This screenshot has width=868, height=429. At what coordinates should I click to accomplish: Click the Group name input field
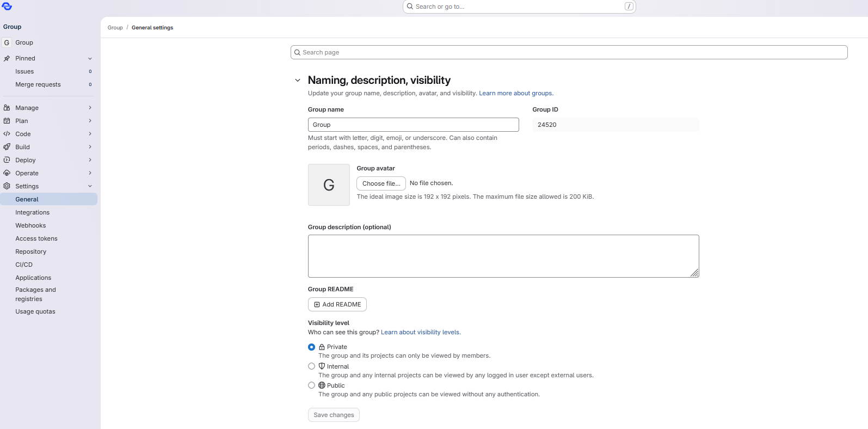[414, 125]
